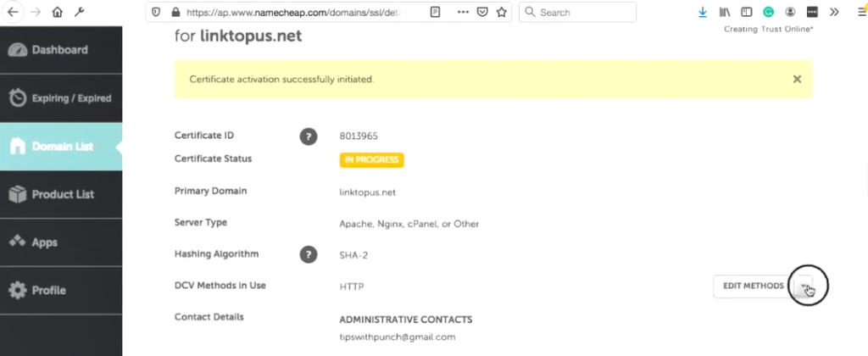
Task: Click the 'for linktopus.net' page heading
Action: click(238, 36)
